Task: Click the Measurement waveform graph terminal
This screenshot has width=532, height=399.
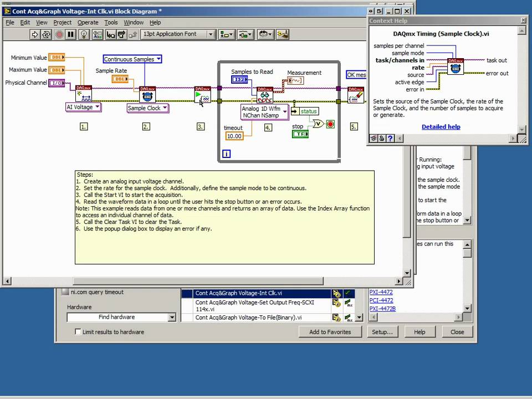Action: click(x=295, y=80)
